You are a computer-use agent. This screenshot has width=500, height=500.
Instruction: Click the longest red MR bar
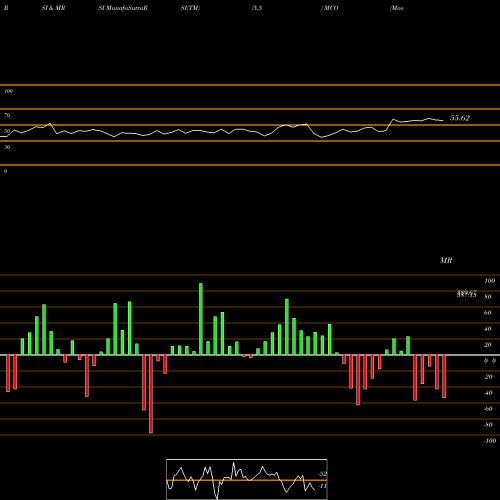tap(151, 394)
